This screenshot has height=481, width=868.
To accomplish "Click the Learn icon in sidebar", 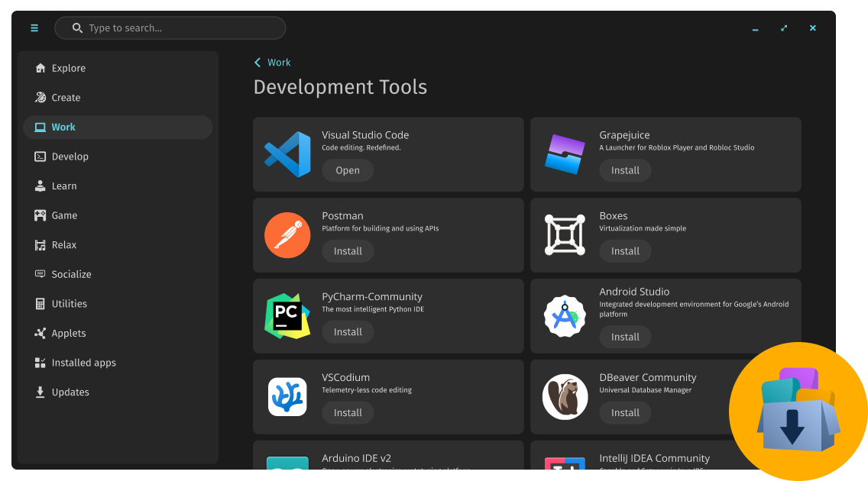I will 40,186.
